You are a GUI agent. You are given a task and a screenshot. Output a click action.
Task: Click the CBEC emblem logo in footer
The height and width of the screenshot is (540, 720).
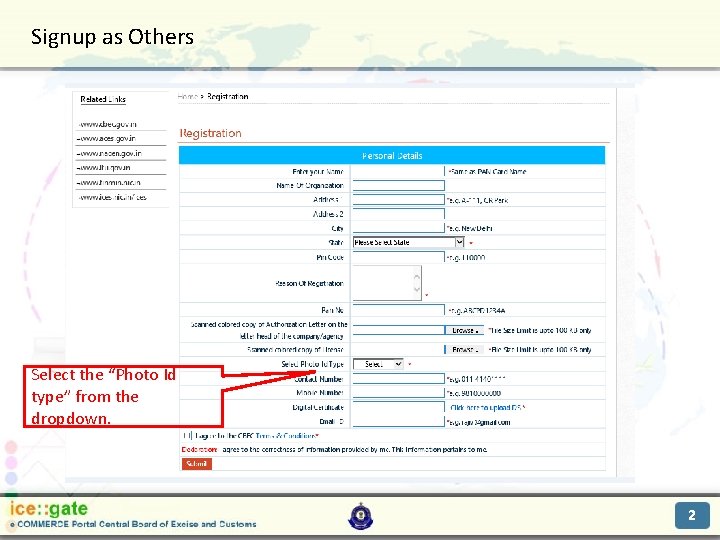(361, 516)
